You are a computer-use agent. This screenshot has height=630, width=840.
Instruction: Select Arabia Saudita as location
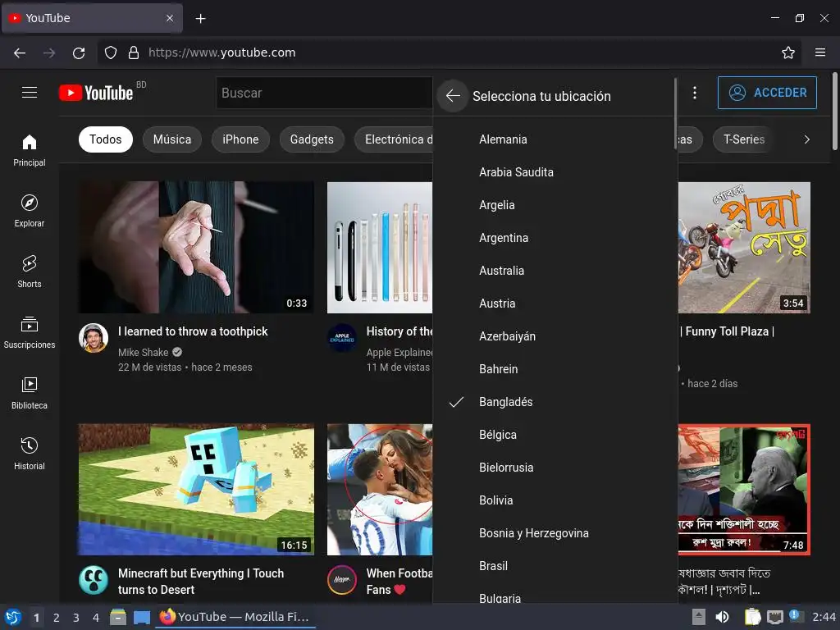click(x=555, y=172)
